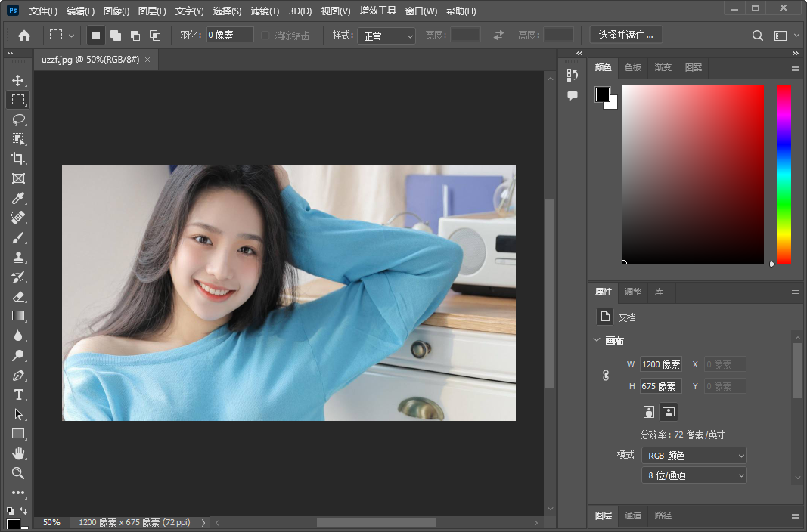
Task: Select the Rectangular Marquee tool
Action: pos(18,100)
